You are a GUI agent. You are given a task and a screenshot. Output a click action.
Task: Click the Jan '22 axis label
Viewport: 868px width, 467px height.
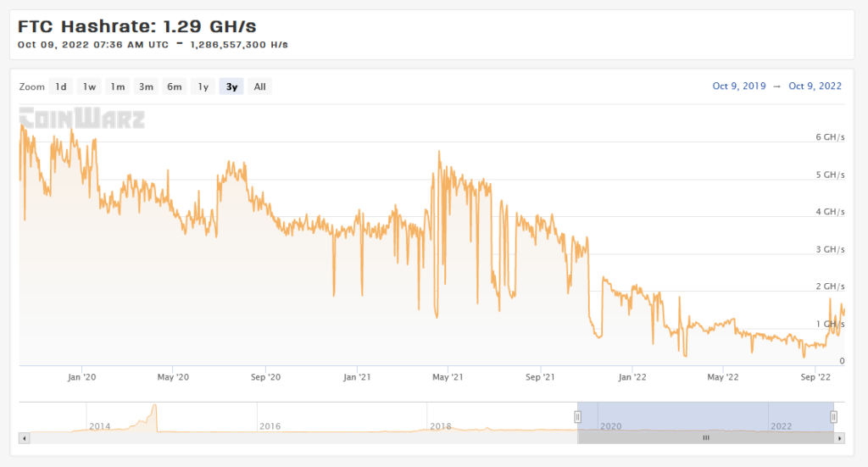click(x=632, y=377)
